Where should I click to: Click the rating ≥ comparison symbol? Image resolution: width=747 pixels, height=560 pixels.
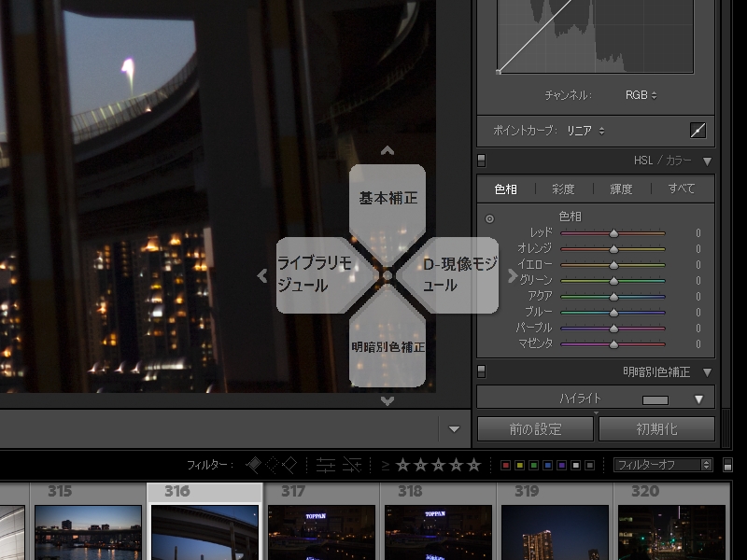(x=386, y=465)
